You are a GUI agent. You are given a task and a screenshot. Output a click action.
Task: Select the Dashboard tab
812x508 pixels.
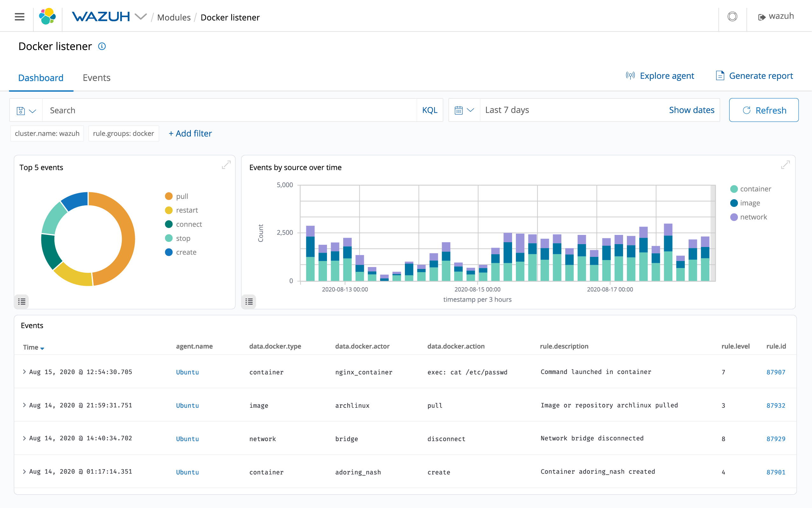pos(41,78)
